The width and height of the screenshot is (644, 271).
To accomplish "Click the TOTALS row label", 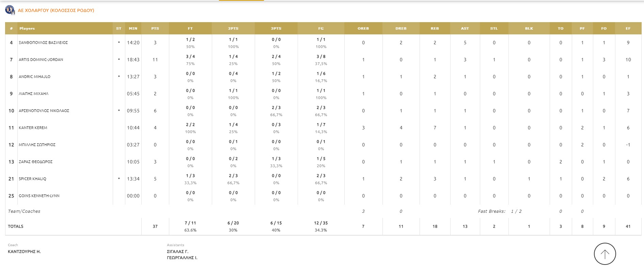I will (x=16, y=226).
